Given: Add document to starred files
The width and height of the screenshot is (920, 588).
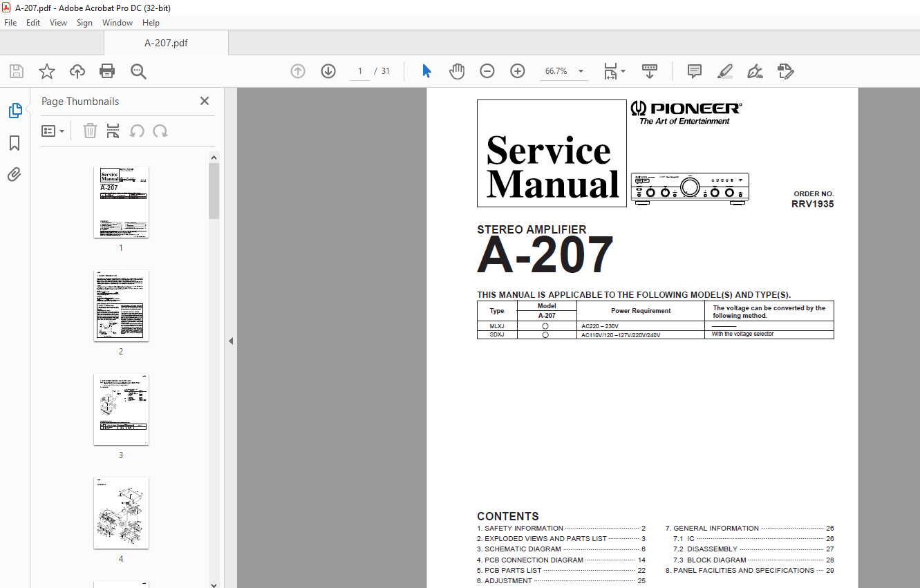Looking at the screenshot, I should (x=46, y=71).
